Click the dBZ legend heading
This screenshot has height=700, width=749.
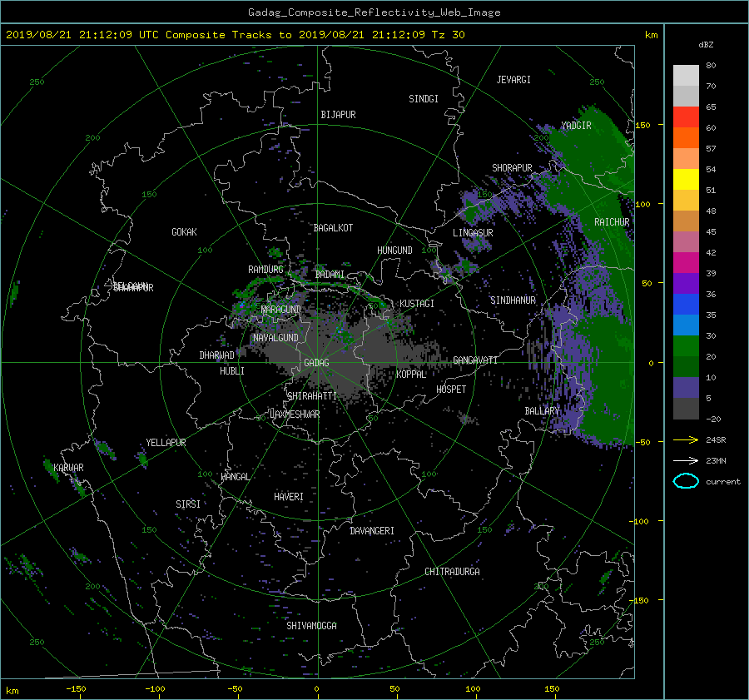pos(706,45)
